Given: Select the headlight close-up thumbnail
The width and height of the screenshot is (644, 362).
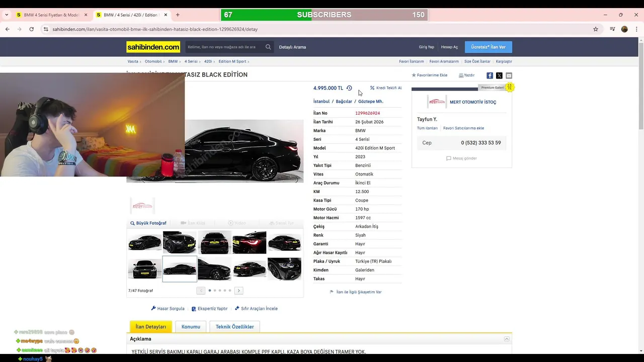Looking at the screenshot, I should tap(284, 269).
